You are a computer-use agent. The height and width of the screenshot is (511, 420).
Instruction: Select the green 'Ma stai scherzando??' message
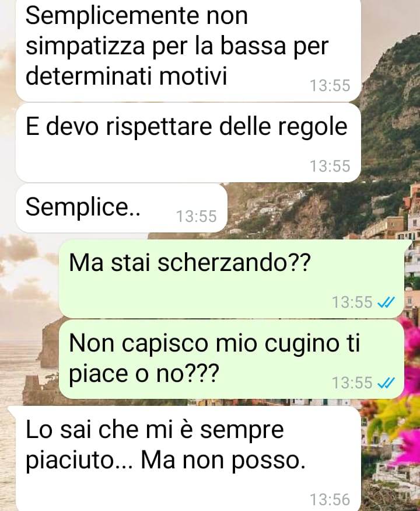pos(231,279)
